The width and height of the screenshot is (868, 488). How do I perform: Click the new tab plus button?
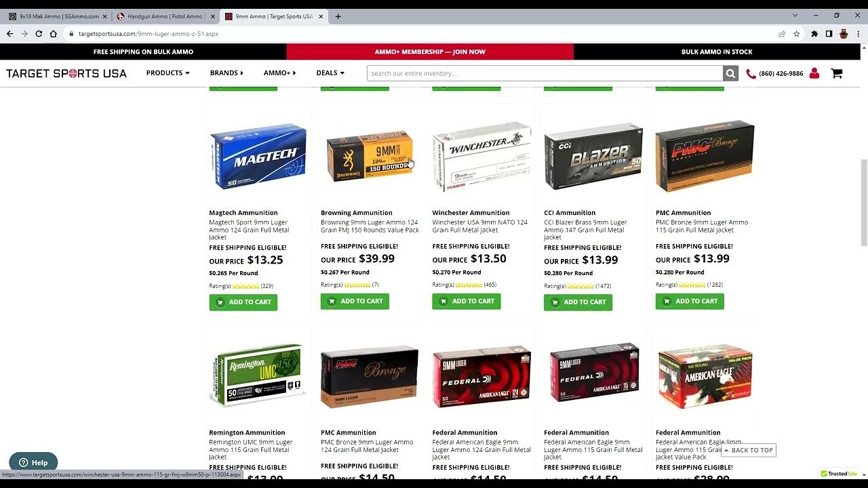pyautogui.click(x=338, y=16)
